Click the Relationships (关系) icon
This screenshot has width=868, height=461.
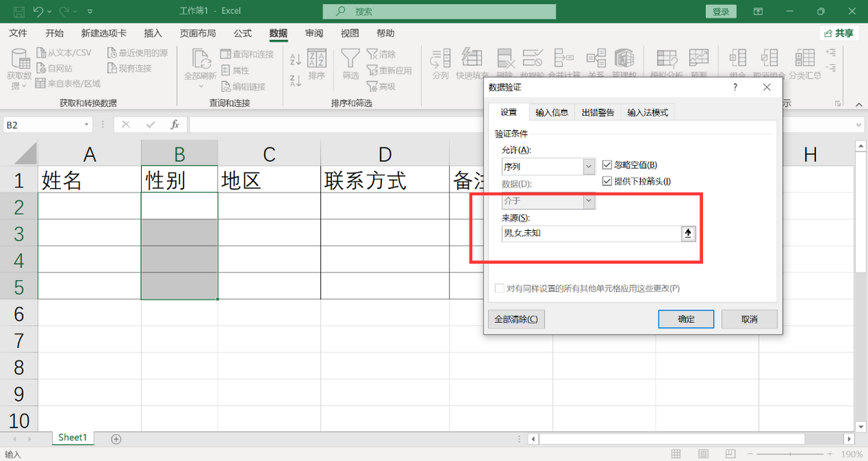tap(596, 59)
